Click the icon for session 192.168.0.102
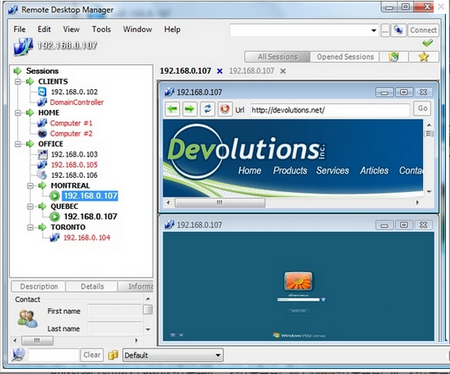Image resolution: width=450 pixels, height=374 pixels. (42, 92)
